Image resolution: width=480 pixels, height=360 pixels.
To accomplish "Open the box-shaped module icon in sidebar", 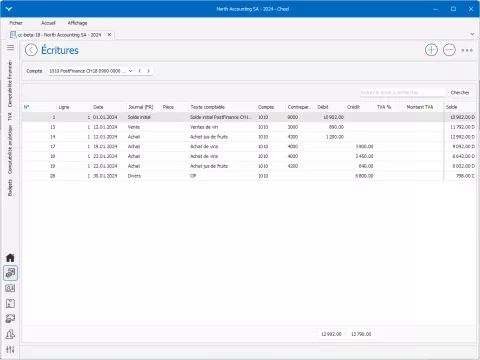I will click(x=10, y=304).
